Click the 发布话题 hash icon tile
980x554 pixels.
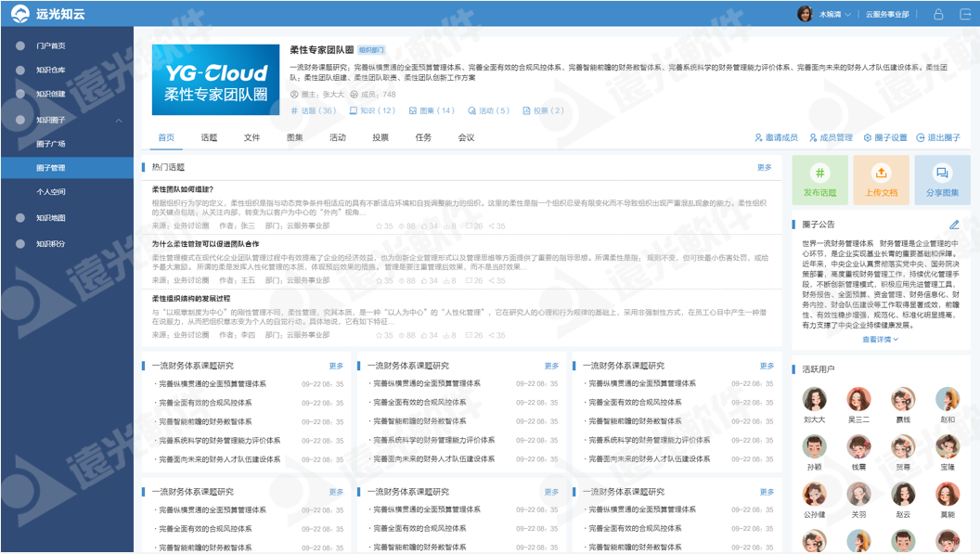819,180
